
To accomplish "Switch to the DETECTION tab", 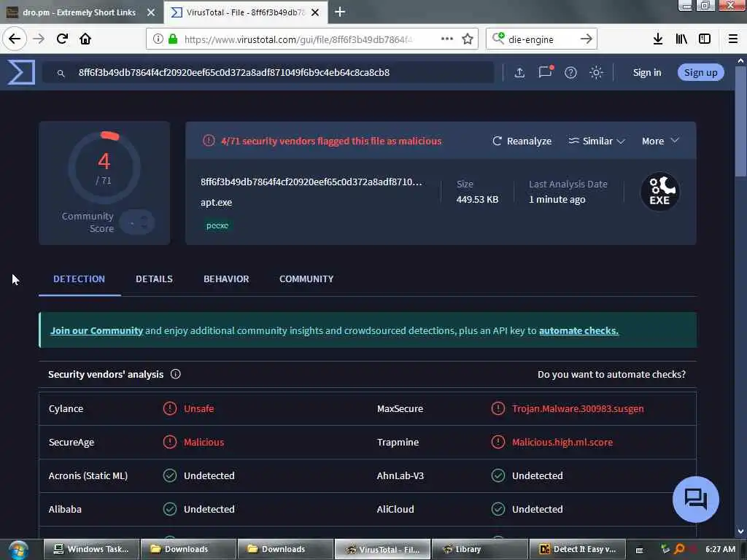I will point(79,279).
